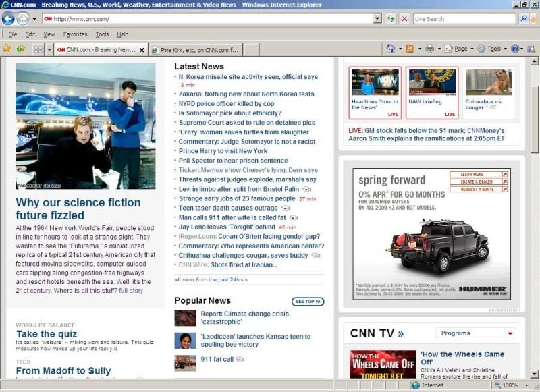Open the 'Laodicean' spelling bee thumbnail
This screenshot has width=540, height=392.
[185, 340]
